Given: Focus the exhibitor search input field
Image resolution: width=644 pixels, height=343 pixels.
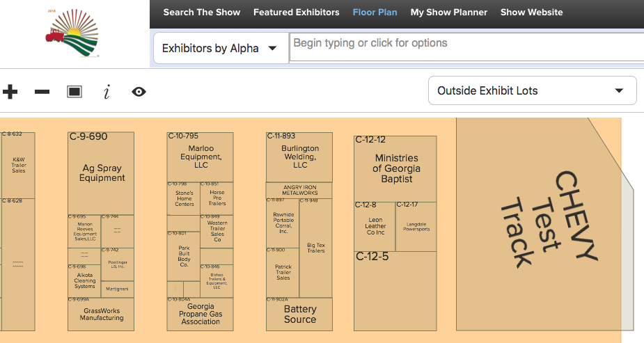Looking at the screenshot, I should click(x=466, y=47).
